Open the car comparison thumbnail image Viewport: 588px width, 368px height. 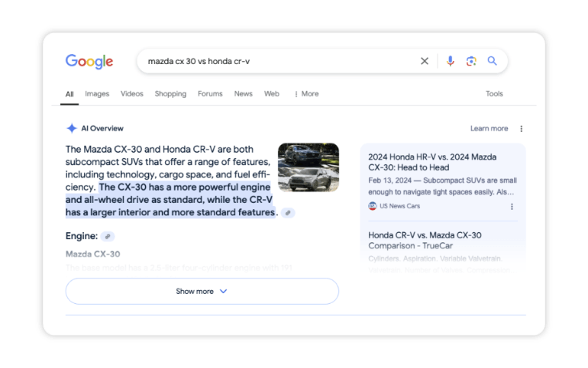(308, 167)
